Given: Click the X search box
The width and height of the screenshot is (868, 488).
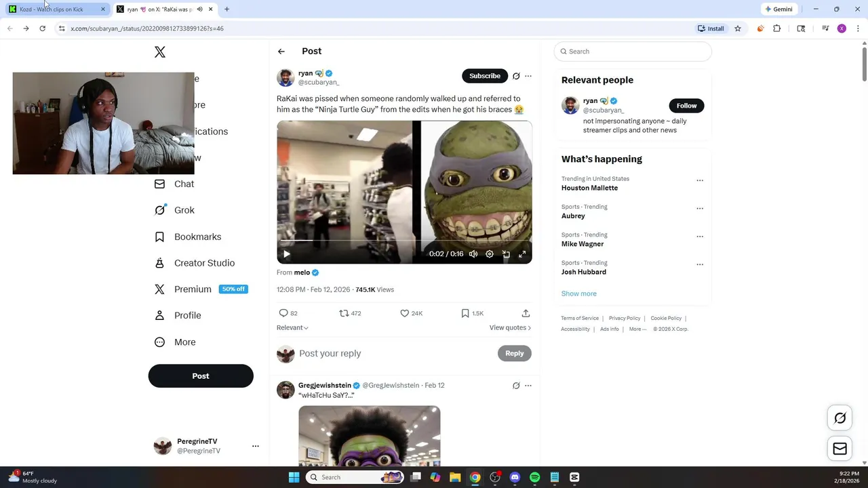Looking at the screenshot, I should point(633,52).
